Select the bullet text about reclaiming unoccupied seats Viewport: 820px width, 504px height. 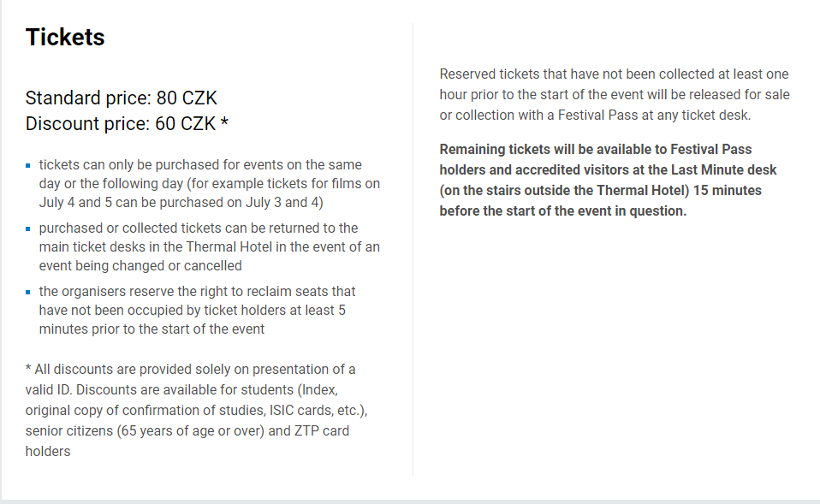(197, 310)
